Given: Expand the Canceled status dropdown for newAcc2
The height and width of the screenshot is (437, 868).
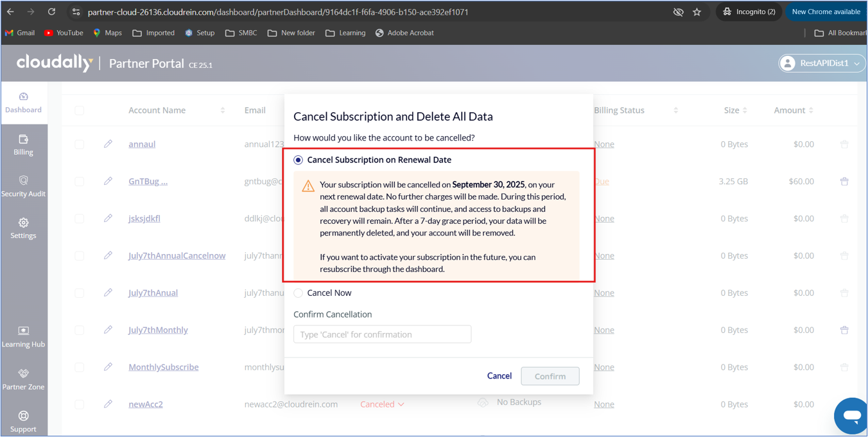Looking at the screenshot, I should coord(382,404).
